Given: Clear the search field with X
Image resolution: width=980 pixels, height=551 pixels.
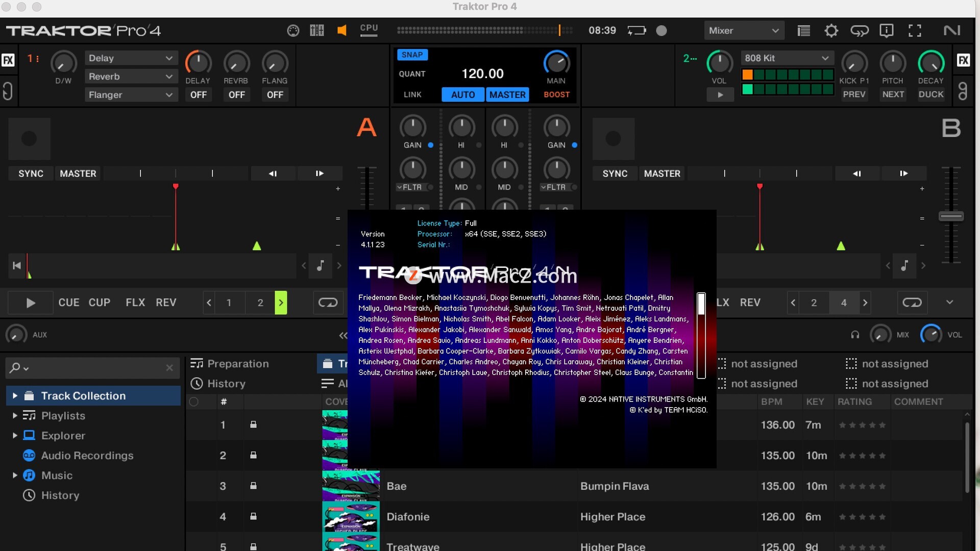Looking at the screenshot, I should point(169,368).
